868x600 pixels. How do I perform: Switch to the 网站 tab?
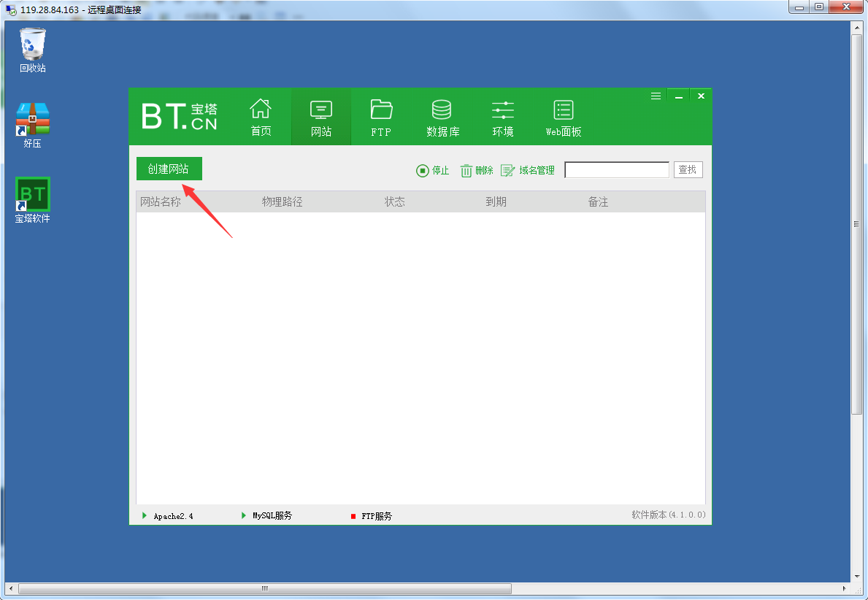click(x=321, y=118)
